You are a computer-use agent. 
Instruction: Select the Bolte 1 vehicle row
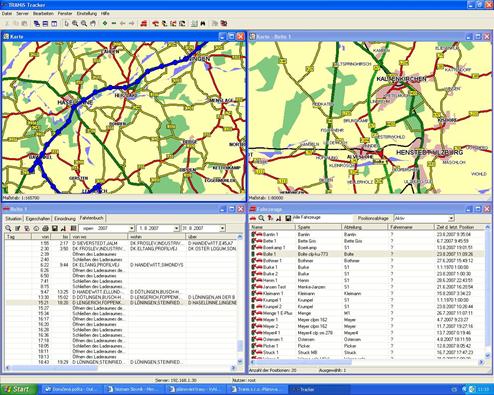367,254
